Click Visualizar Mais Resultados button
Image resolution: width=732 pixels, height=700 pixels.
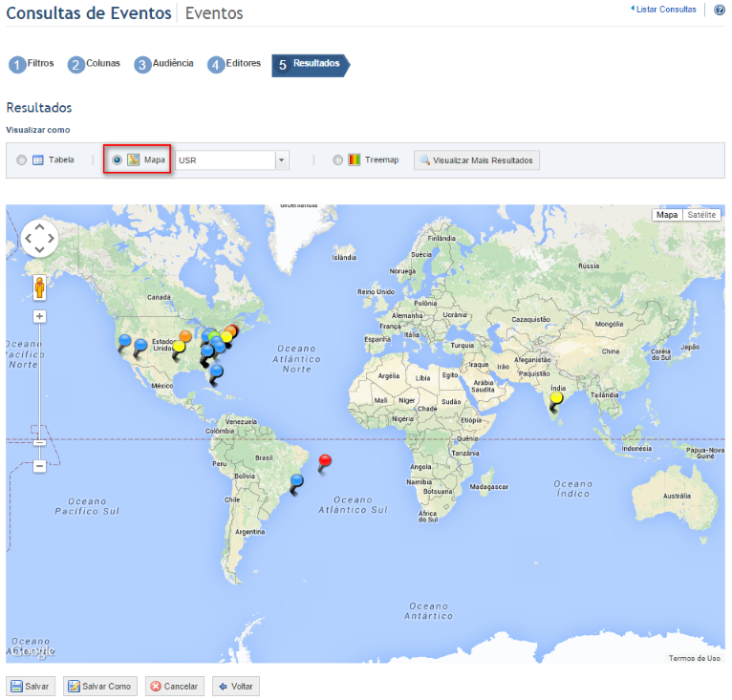[x=477, y=160]
